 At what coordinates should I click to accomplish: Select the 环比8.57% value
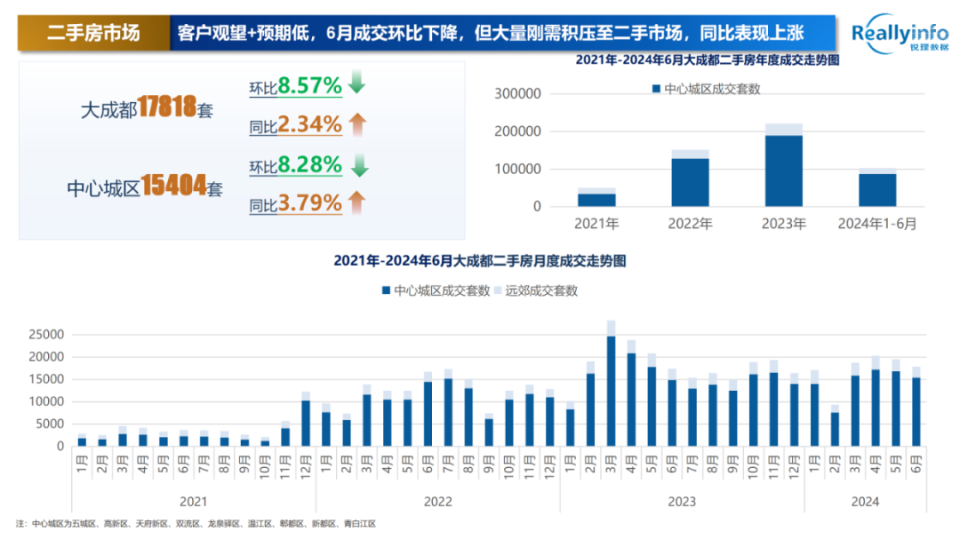pos(295,86)
